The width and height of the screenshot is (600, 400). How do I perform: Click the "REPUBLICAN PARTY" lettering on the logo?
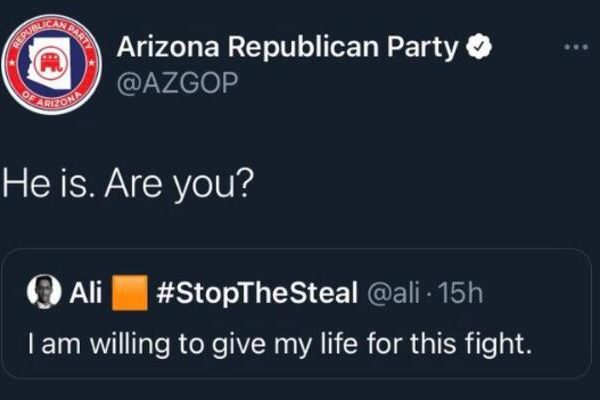click(x=55, y=28)
